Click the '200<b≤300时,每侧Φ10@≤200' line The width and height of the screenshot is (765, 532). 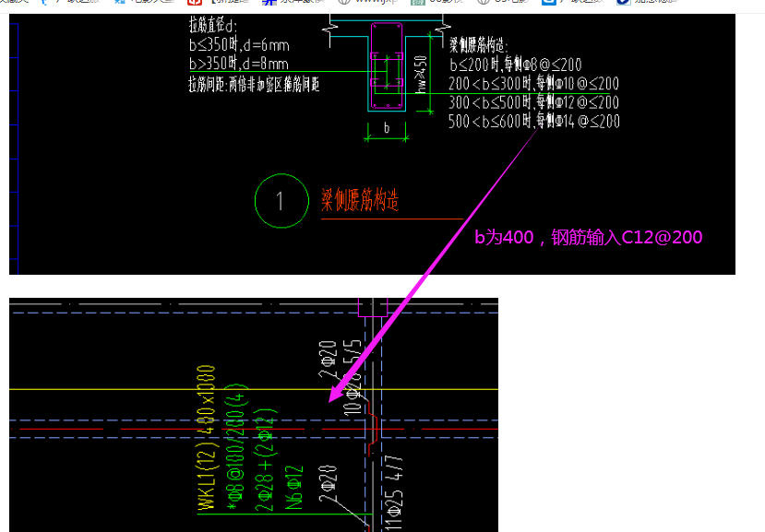tap(533, 83)
